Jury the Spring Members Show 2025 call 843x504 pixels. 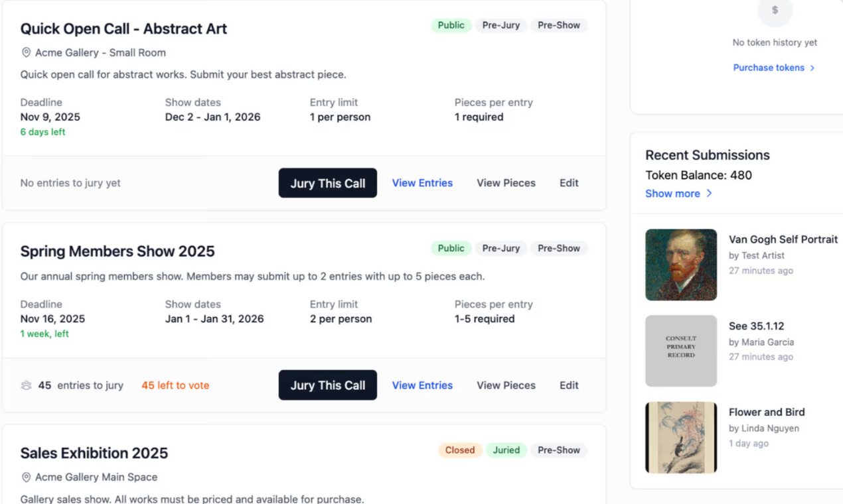[x=327, y=385]
